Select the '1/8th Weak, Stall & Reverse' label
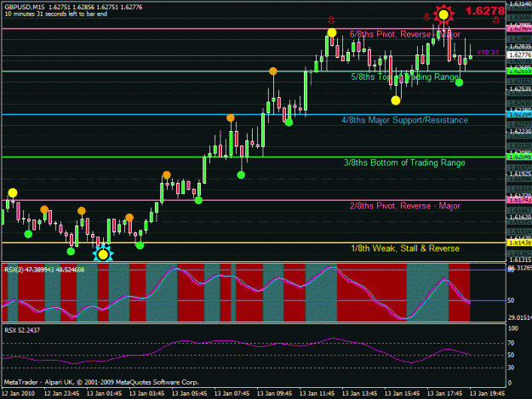This screenshot has height=399, width=532. click(x=405, y=248)
